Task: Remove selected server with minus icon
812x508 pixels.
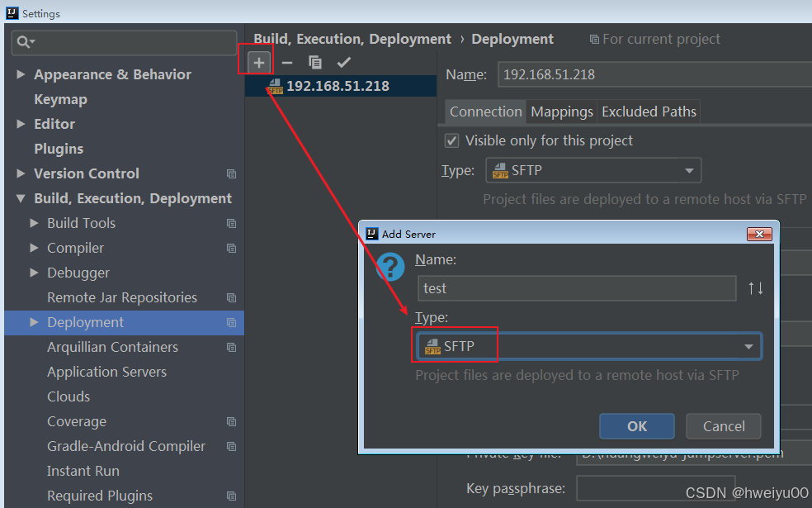Action: [287, 64]
